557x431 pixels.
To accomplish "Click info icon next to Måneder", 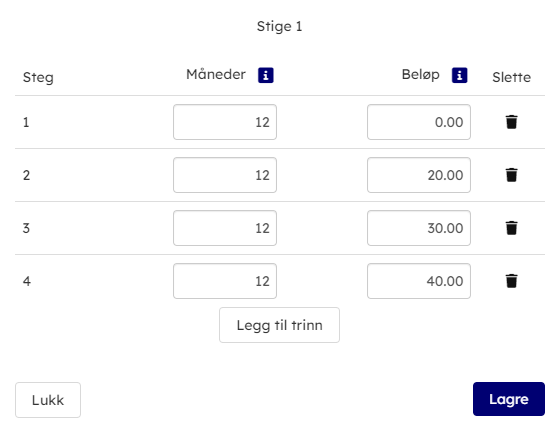I will coord(266,75).
